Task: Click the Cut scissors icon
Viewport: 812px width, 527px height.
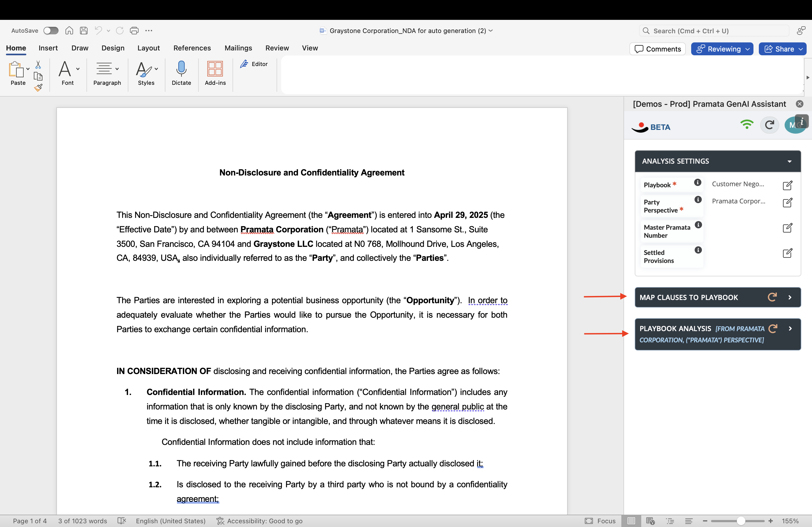Action: [x=38, y=64]
